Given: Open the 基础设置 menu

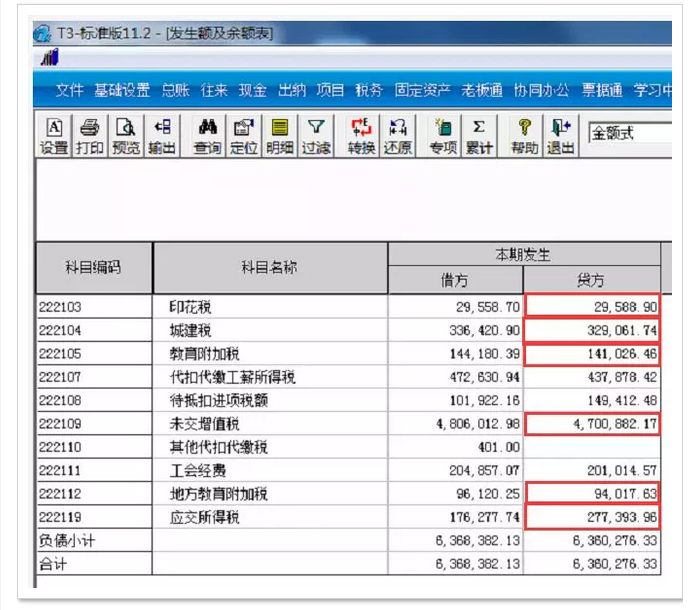Looking at the screenshot, I should (x=122, y=90).
